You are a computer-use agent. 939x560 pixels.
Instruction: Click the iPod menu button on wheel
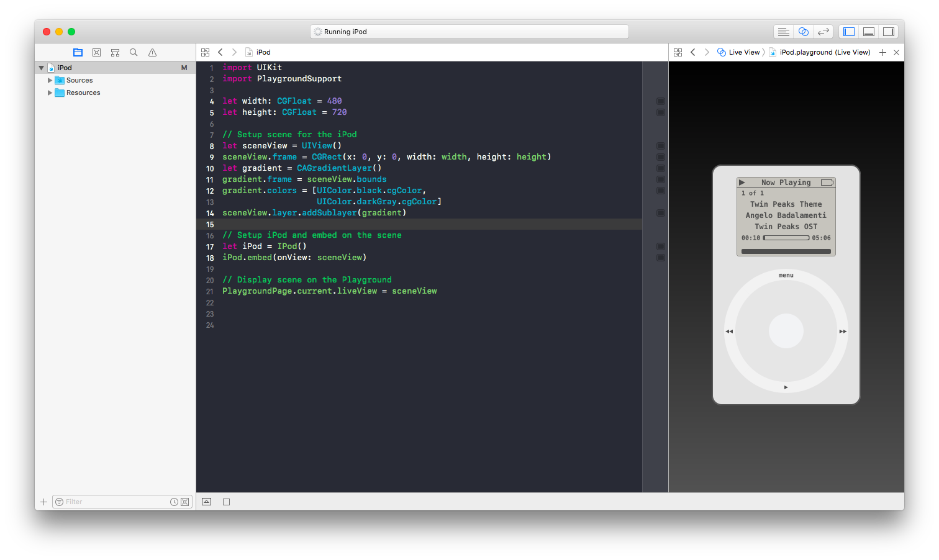[786, 276]
